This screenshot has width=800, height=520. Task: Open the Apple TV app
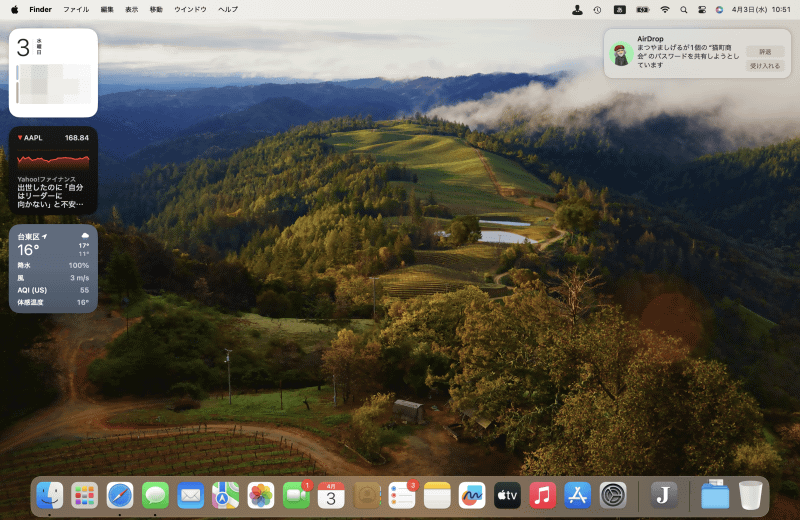(x=507, y=495)
